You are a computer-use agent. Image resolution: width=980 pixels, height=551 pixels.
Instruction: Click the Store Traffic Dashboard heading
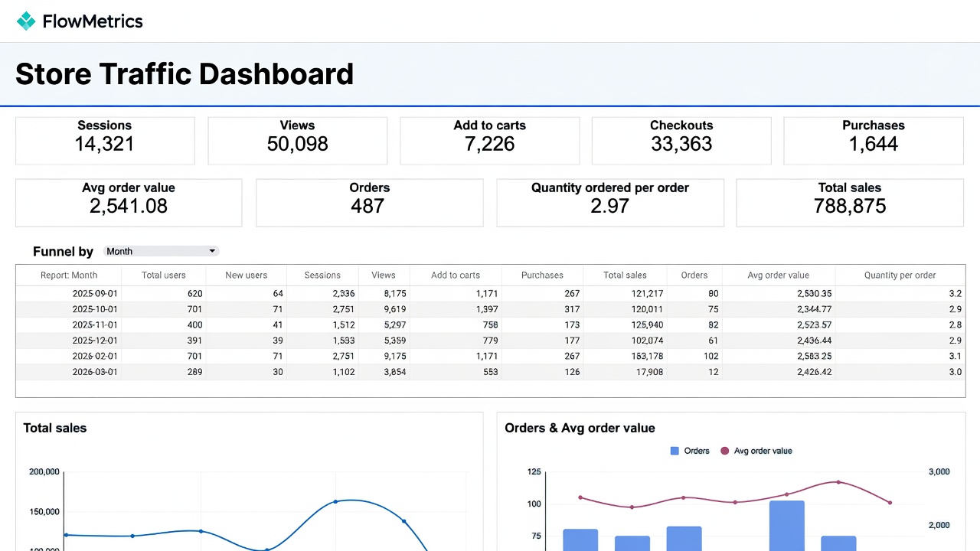pyautogui.click(x=185, y=74)
